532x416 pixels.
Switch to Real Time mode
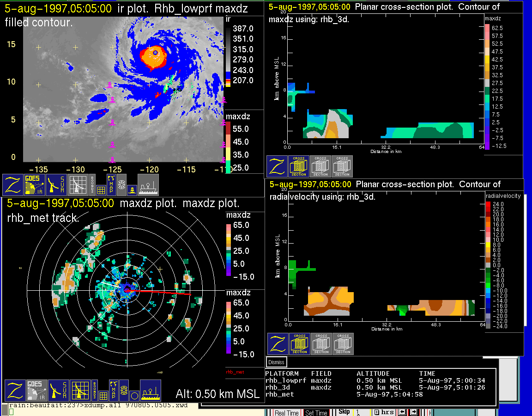coord(286,413)
